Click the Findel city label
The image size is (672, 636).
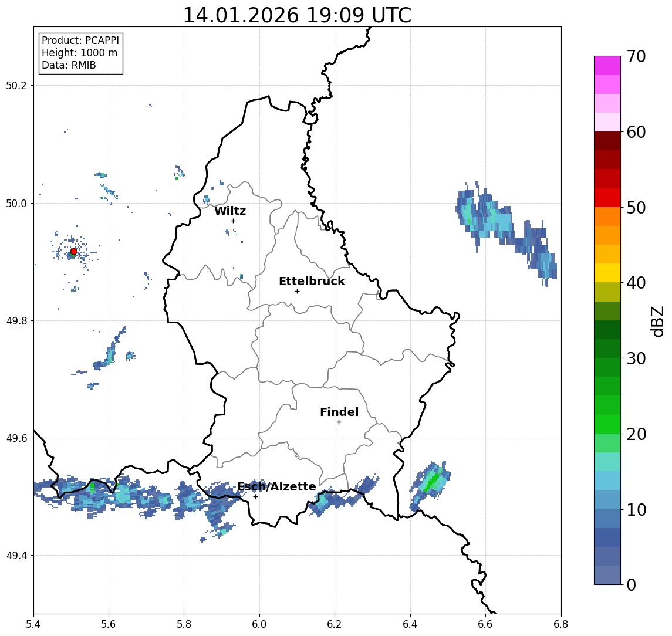(339, 412)
